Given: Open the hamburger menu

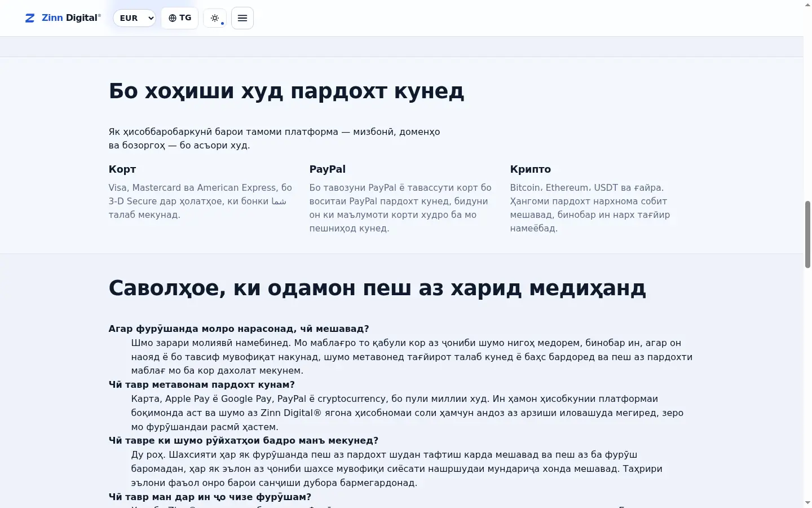Looking at the screenshot, I should (x=242, y=18).
